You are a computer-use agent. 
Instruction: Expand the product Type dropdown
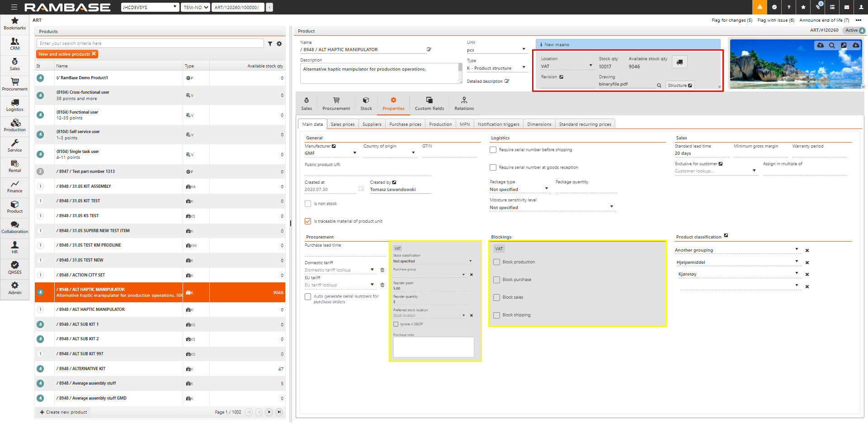click(524, 68)
